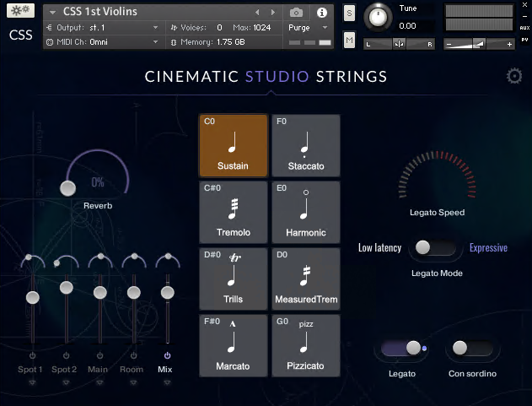
Task: Select the Tremolo articulation
Action: (x=234, y=212)
